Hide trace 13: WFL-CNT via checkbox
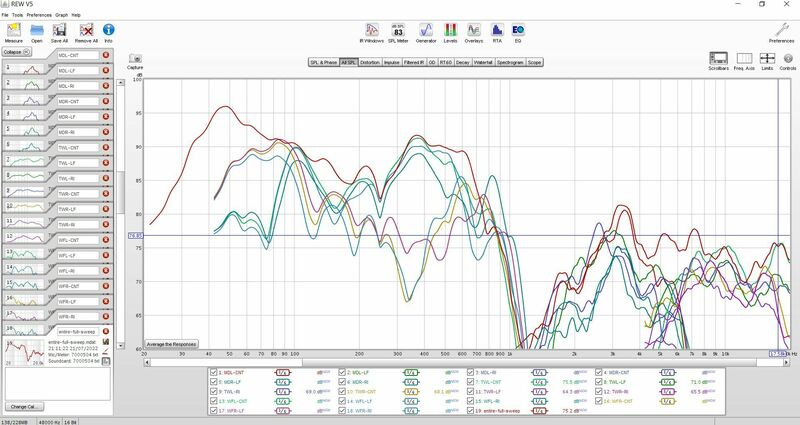This screenshot has width=800, height=425. coord(214,401)
